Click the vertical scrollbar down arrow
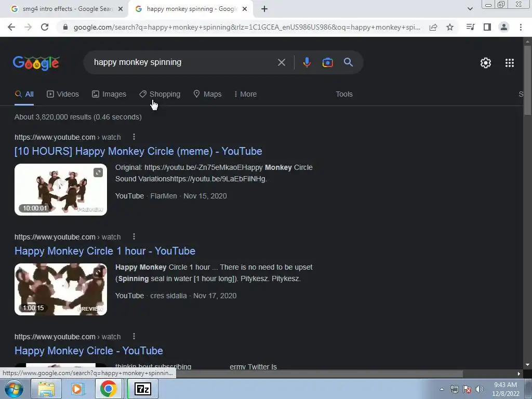The image size is (532, 399). point(527,365)
